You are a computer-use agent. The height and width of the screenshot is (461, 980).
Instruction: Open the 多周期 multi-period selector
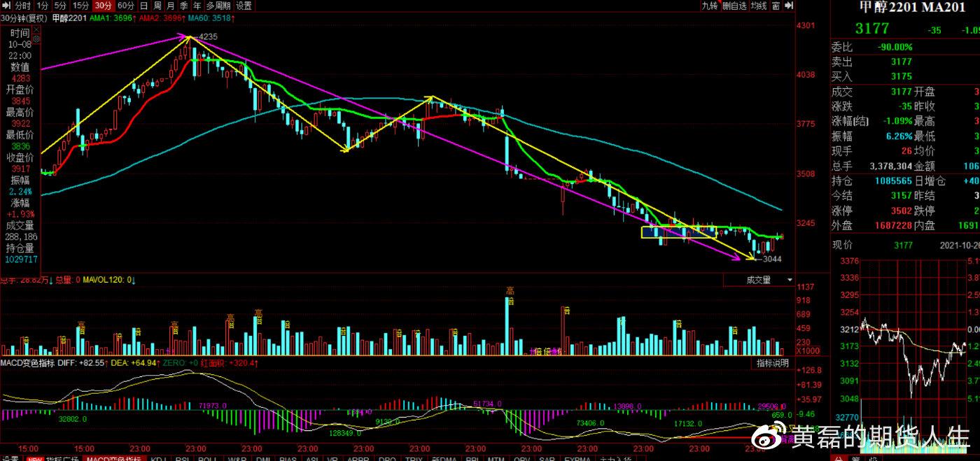pos(218,6)
